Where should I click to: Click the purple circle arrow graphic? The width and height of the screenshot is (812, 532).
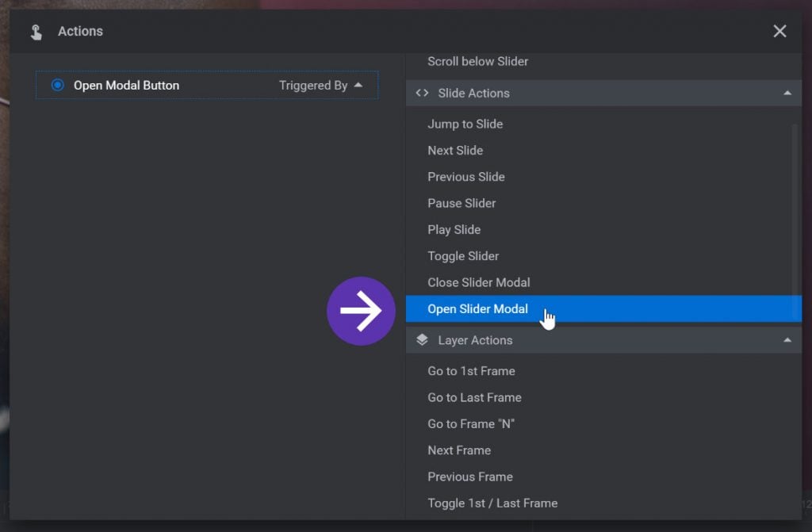(x=361, y=311)
